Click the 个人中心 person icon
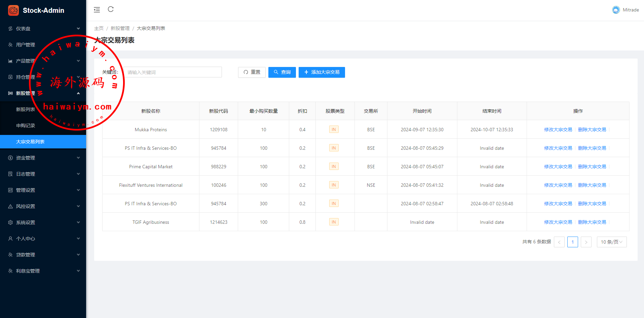Screen dimensions: 644x318 tap(10, 239)
